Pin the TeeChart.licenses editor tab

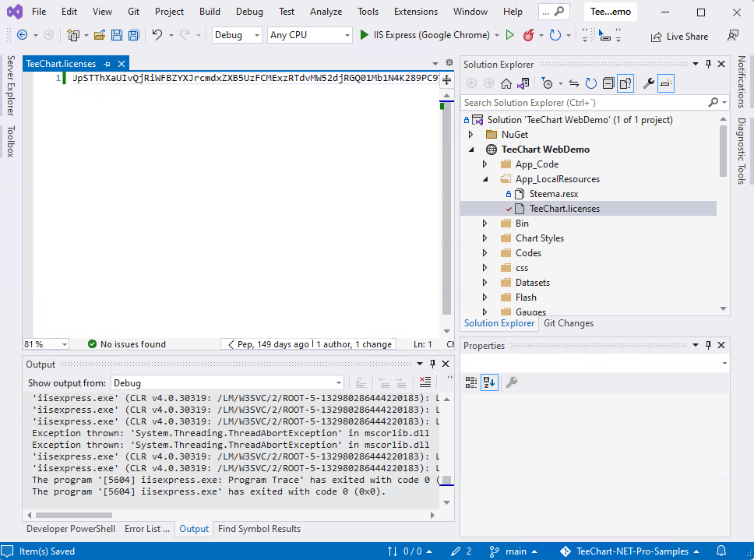(x=107, y=64)
